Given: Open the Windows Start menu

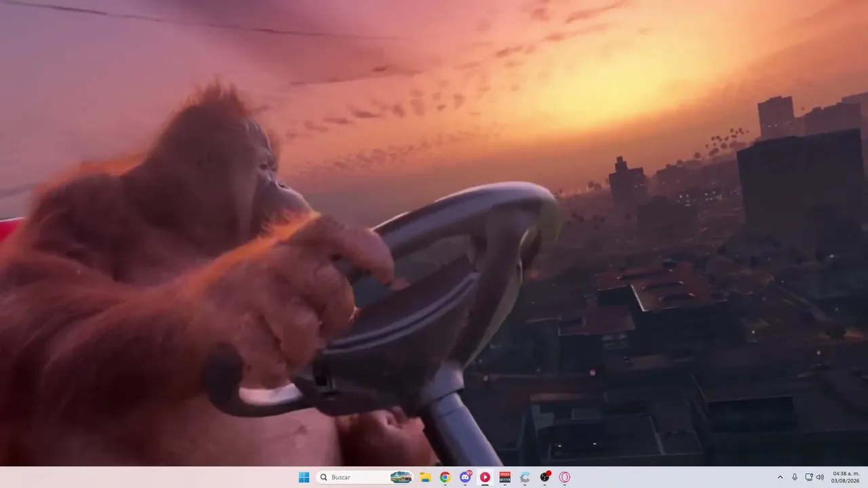Looking at the screenshot, I should click(304, 477).
